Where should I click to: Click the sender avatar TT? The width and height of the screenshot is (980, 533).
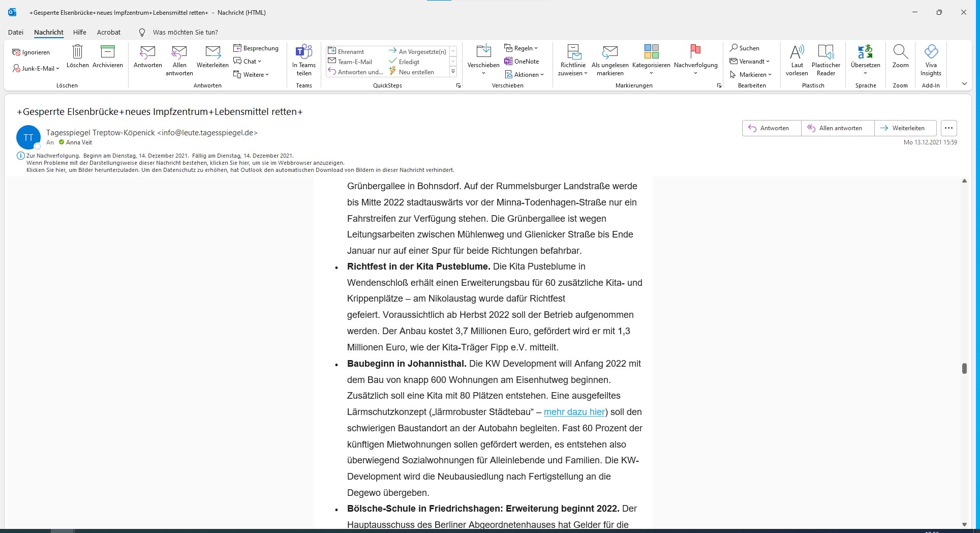tap(28, 137)
